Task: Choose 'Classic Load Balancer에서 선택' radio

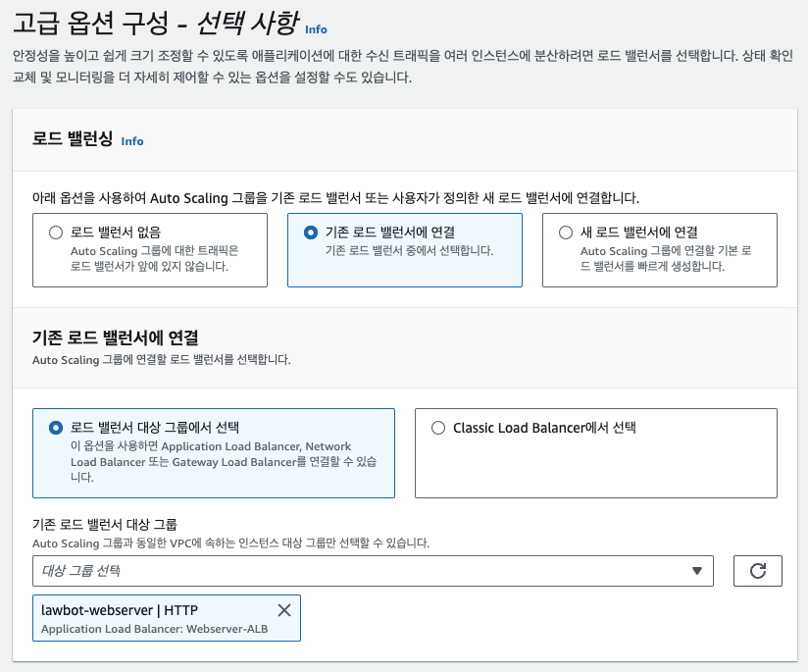Action: pyautogui.click(x=438, y=428)
